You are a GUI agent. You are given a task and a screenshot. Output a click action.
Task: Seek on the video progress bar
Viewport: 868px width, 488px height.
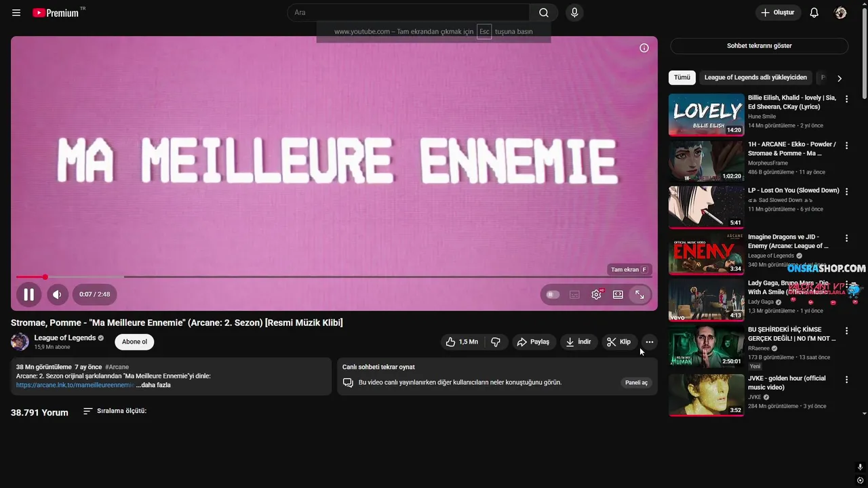point(334,277)
